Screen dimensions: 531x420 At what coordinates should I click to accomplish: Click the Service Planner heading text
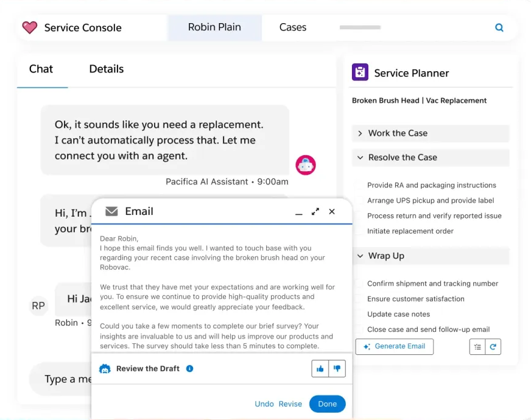(x=412, y=73)
